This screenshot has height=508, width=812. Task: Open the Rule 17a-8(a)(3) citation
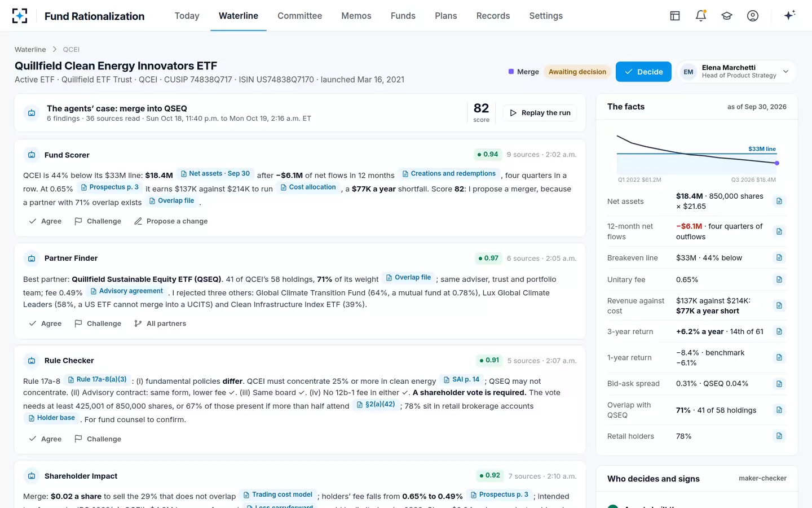[x=96, y=379]
